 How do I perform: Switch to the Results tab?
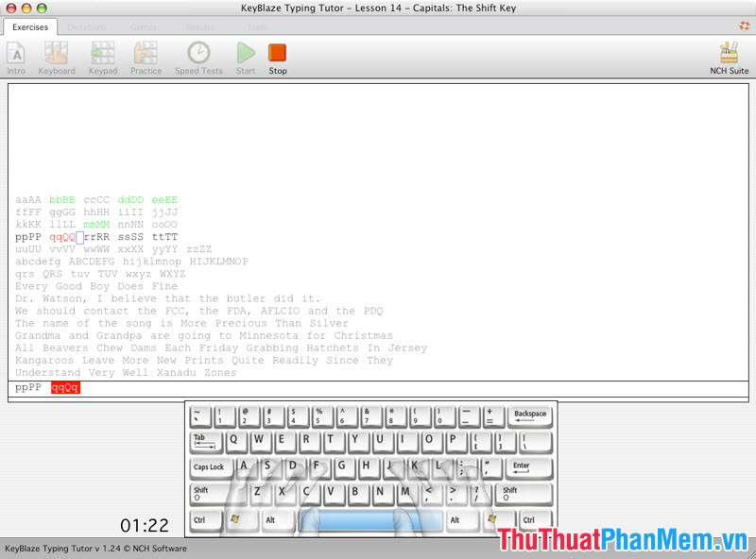click(x=199, y=27)
